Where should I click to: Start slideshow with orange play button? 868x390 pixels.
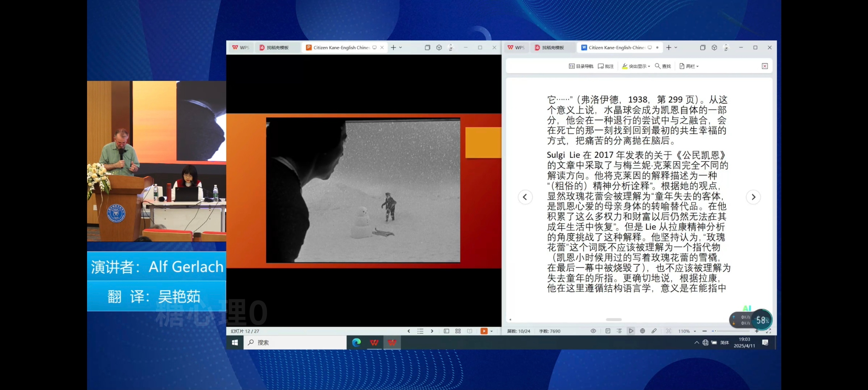(x=484, y=331)
